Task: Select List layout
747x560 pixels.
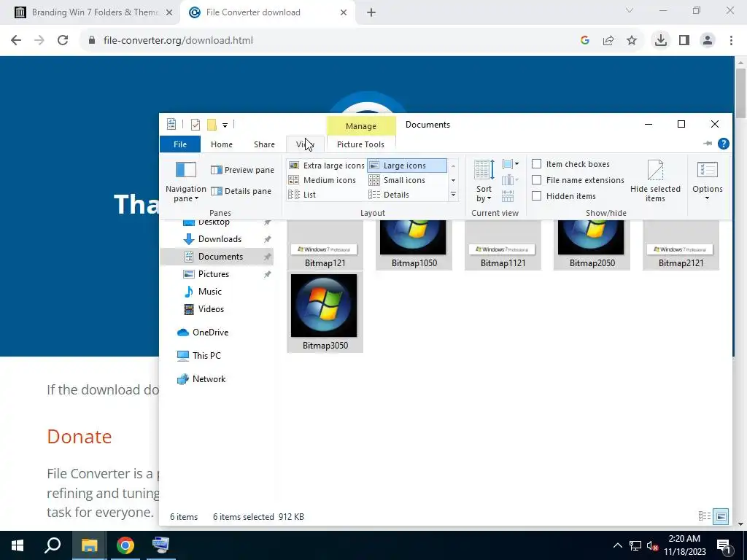Action: pos(302,194)
